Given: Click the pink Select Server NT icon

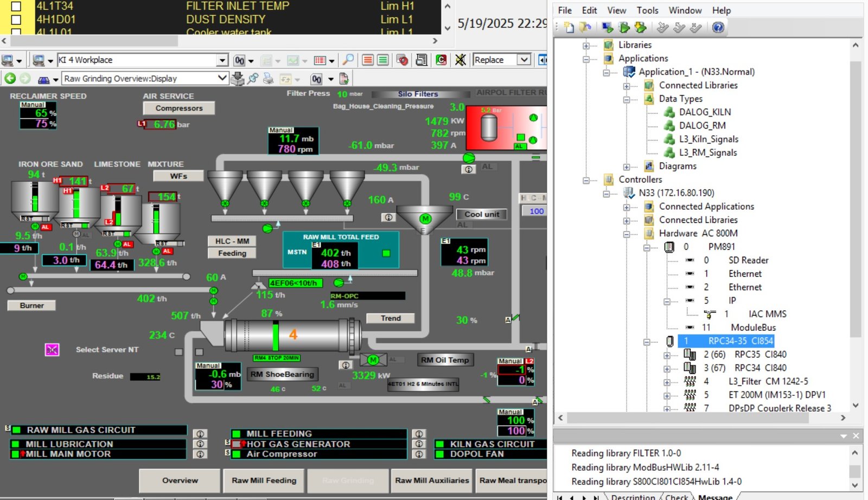Looking at the screenshot, I should (52, 350).
